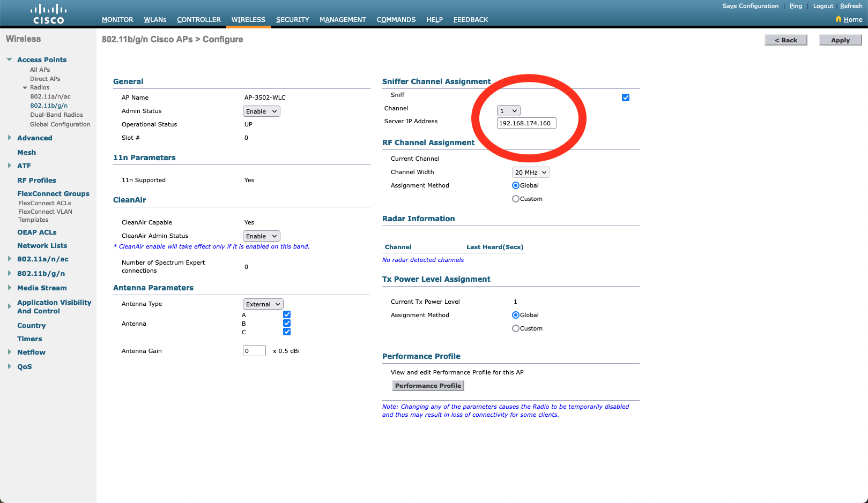
Task: Open Timers in sidebar
Action: coord(29,339)
